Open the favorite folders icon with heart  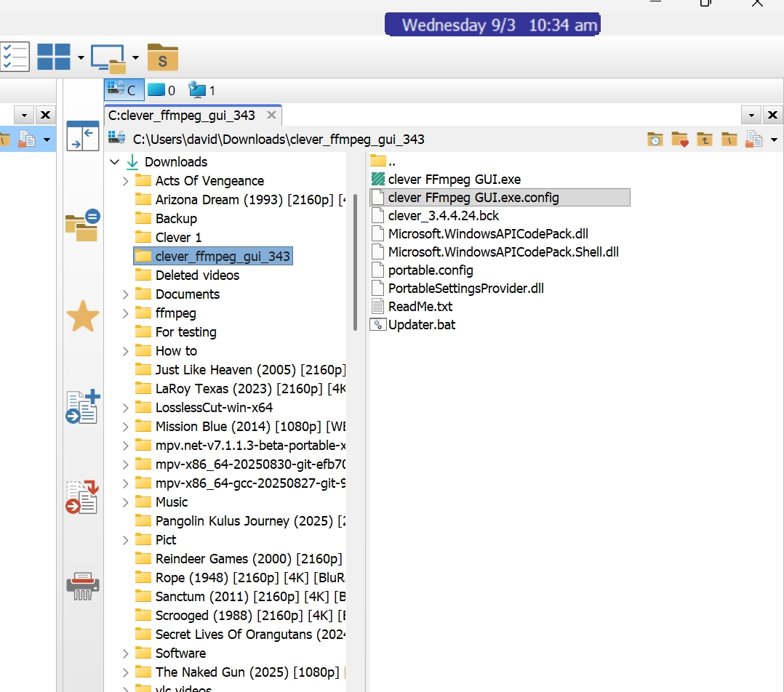(x=679, y=140)
